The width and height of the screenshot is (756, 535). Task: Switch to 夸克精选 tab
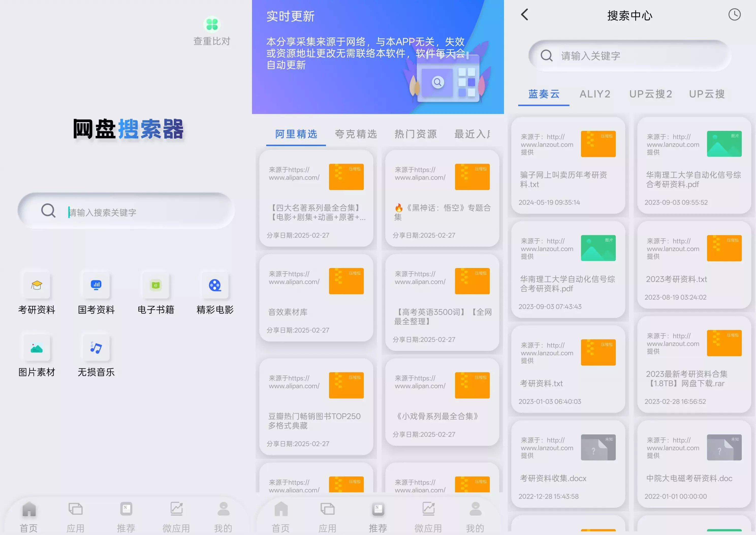(356, 134)
